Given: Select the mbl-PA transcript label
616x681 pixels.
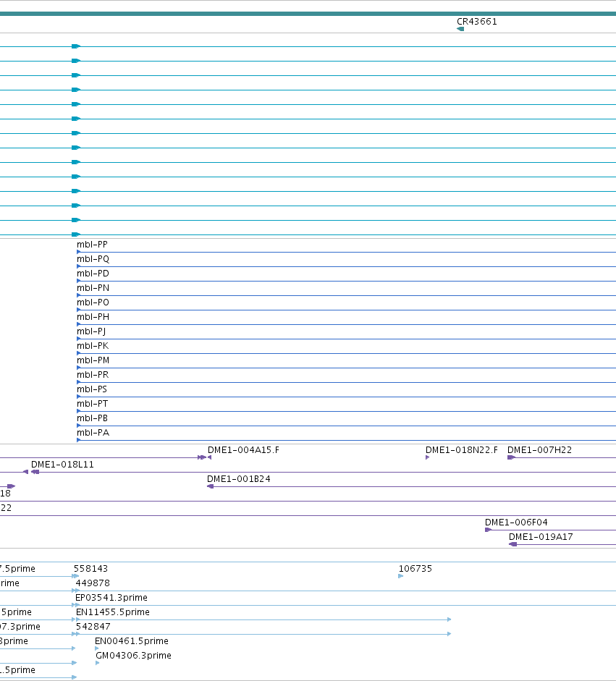Looking at the screenshot, I should pyautogui.click(x=93, y=433).
